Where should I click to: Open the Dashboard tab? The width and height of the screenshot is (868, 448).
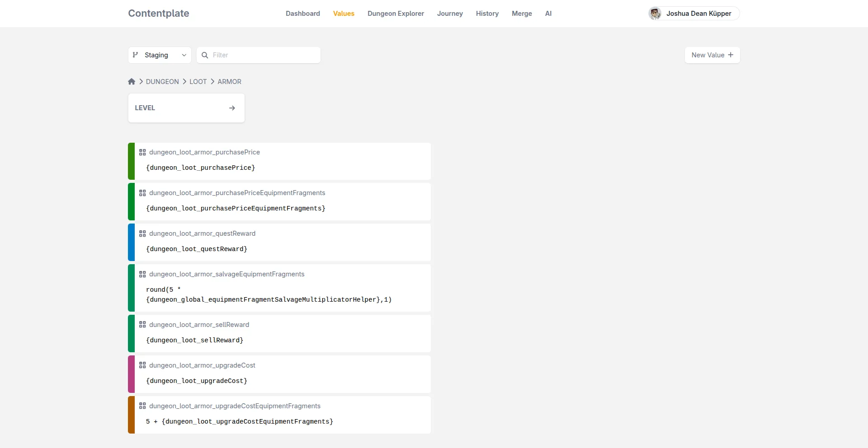[303, 14]
